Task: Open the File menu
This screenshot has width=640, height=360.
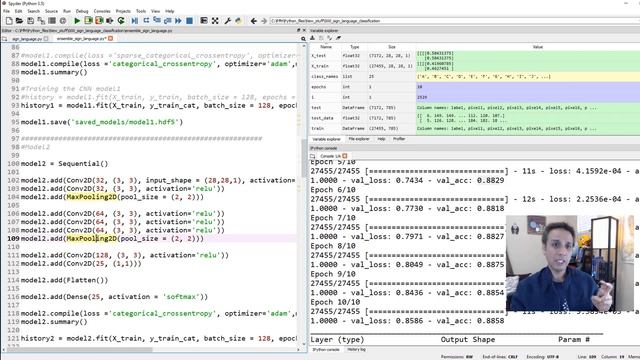Action: (7, 11)
